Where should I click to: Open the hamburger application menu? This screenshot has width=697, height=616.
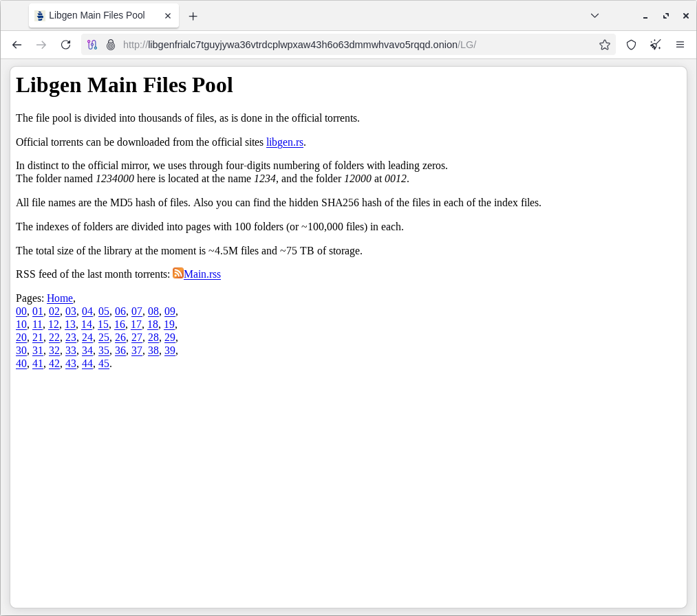click(680, 45)
